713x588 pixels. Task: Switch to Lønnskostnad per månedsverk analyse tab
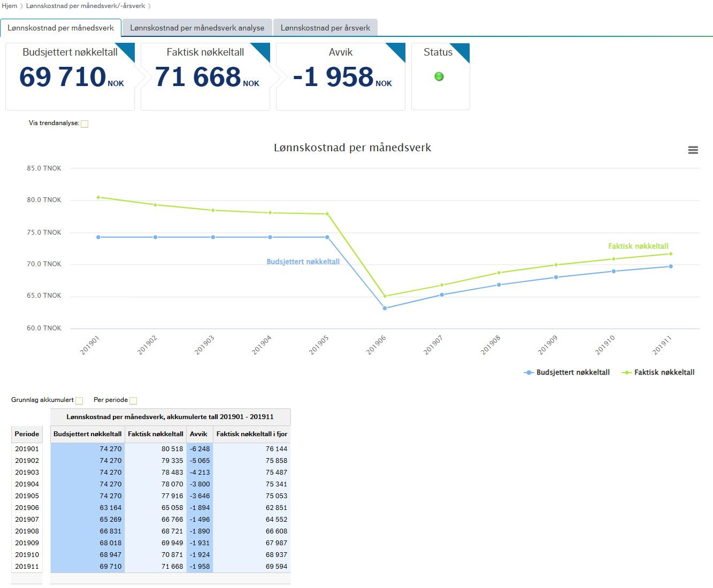pos(197,28)
